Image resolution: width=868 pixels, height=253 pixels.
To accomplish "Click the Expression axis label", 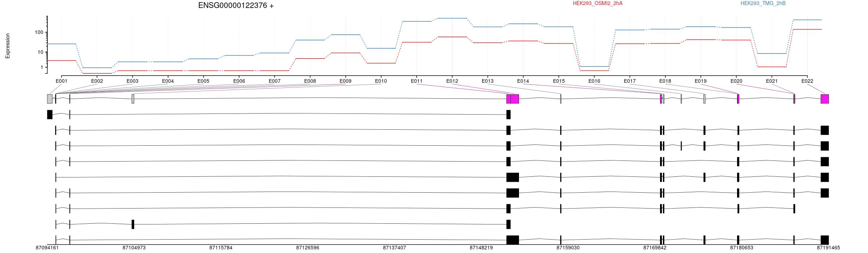I will click(8, 46).
